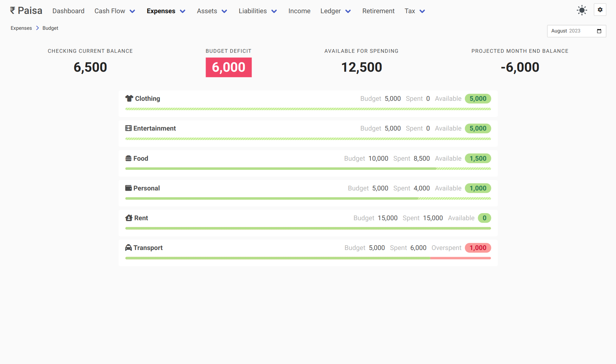Image resolution: width=616 pixels, height=364 pixels.
Task: Click the Rent available 0 badge
Action: [484, 218]
